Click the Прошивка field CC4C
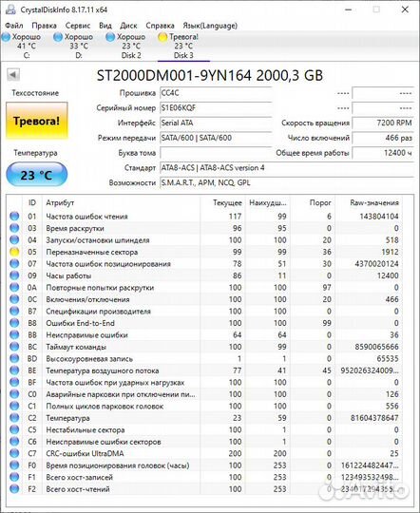Screen dimensions: 420x513 click(216, 93)
